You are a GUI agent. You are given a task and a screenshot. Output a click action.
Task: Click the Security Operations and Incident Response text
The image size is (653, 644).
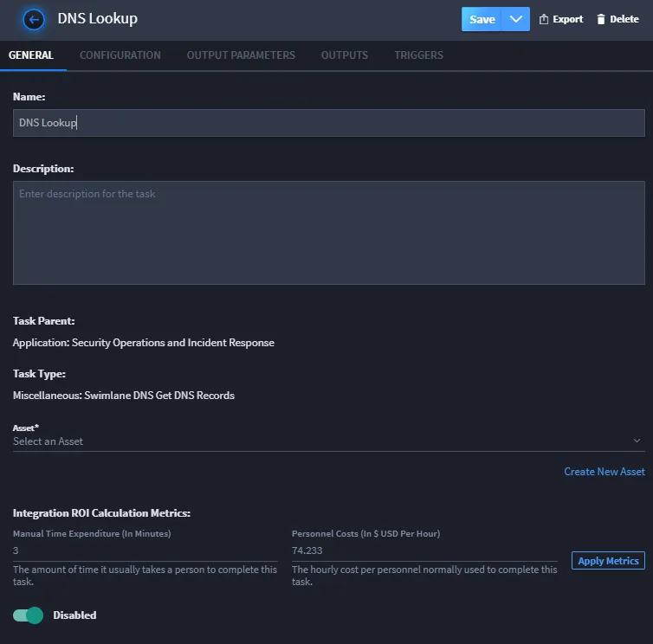173,343
